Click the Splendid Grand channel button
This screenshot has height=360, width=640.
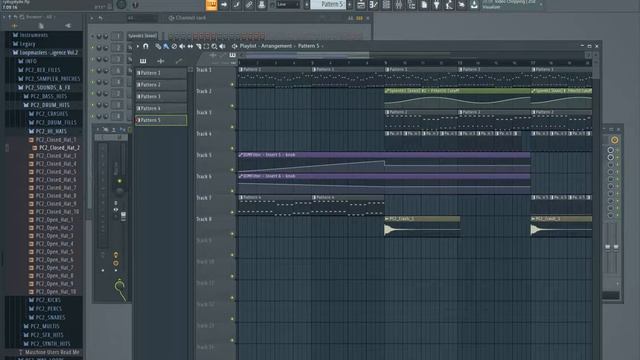click(x=142, y=36)
